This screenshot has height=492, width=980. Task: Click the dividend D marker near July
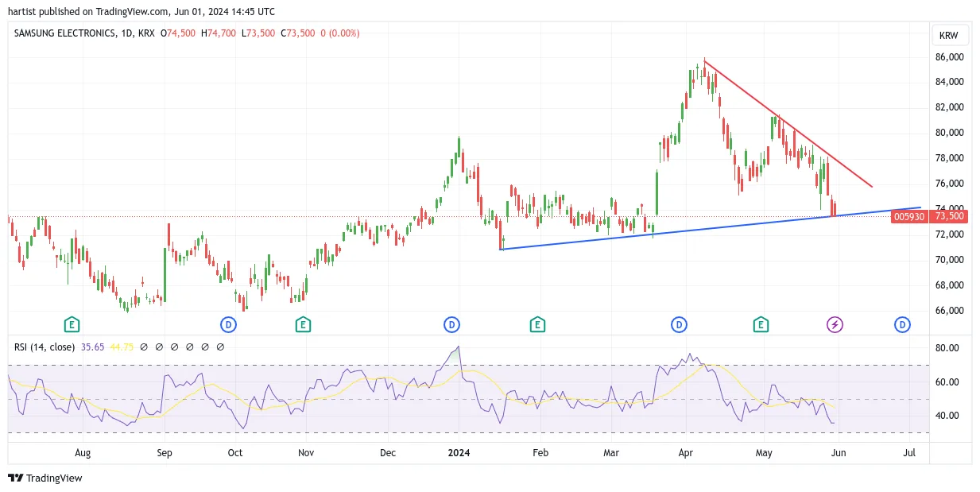(x=902, y=324)
